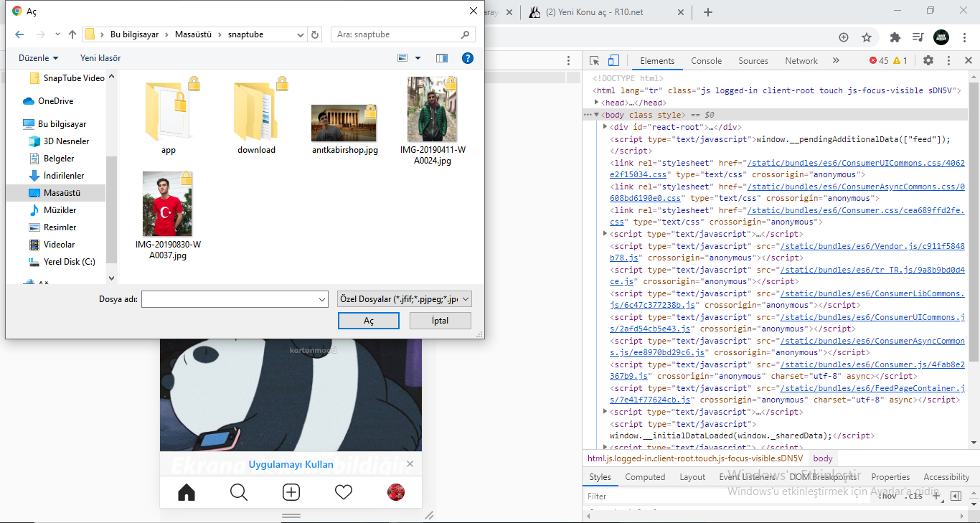The width and height of the screenshot is (980, 523).
Task: Open the view options dropdown arrow
Action: (418, 58)
